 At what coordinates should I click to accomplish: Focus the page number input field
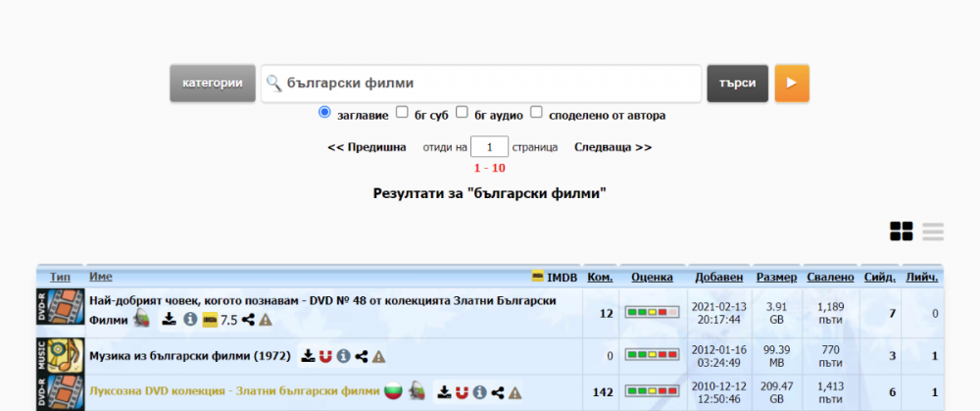[x=489, y=147]
